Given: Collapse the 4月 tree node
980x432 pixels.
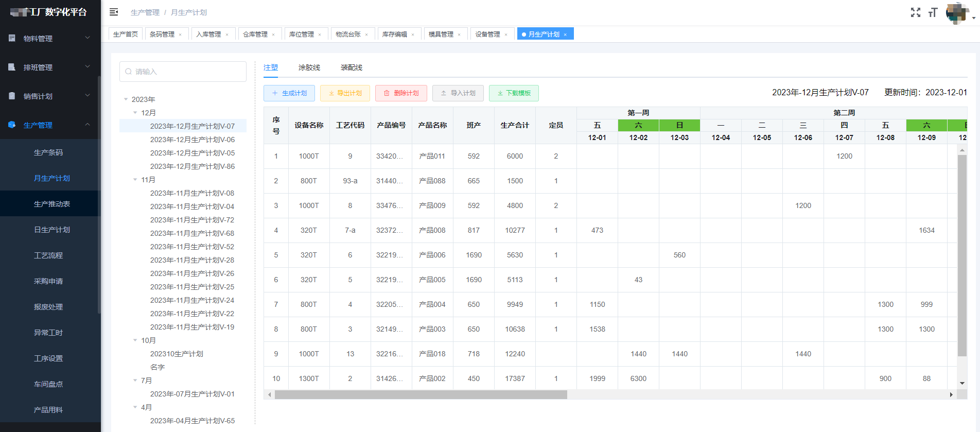Looking at the screenshot, I should click(x=135, y=407).
